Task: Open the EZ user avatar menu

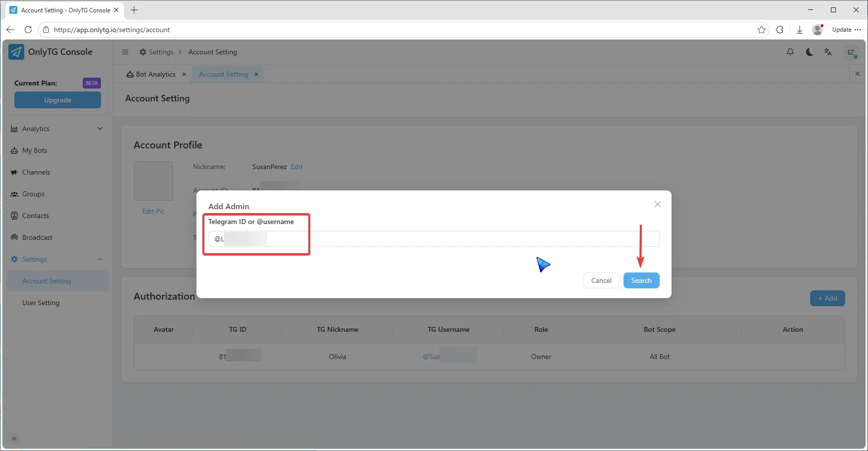Action: coord(851,52)
